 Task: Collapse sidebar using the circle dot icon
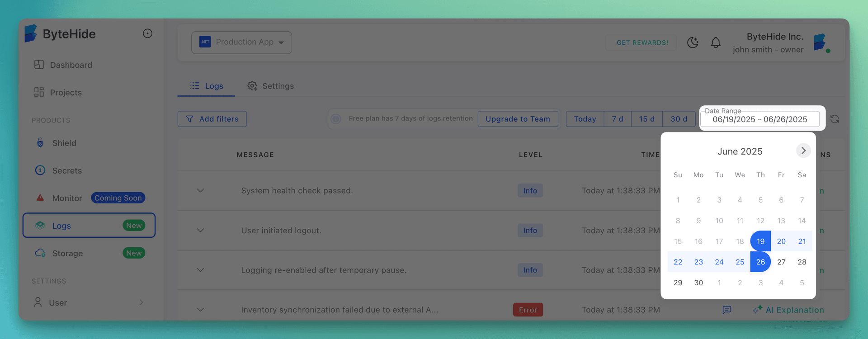(x=147, y=33)
